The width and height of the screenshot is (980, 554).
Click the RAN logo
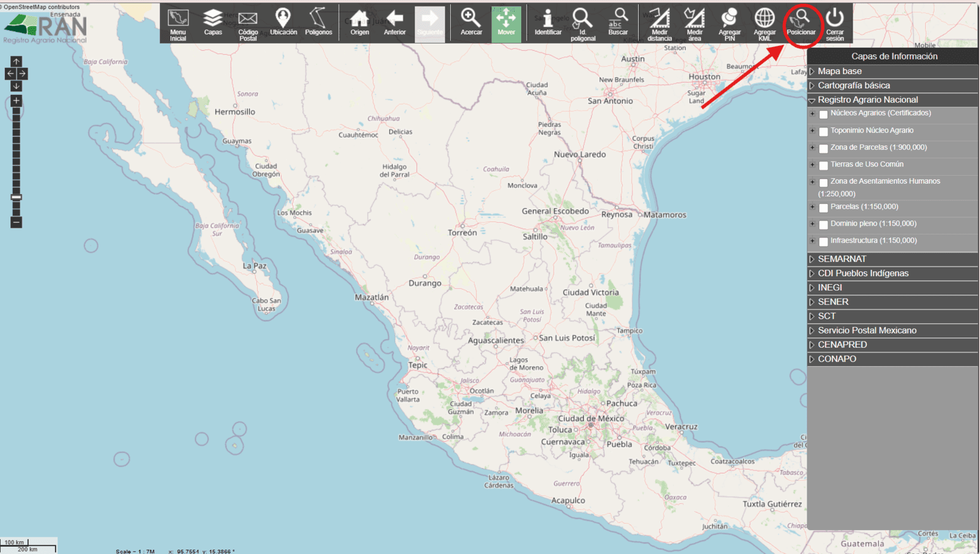[x=46, y=28]
